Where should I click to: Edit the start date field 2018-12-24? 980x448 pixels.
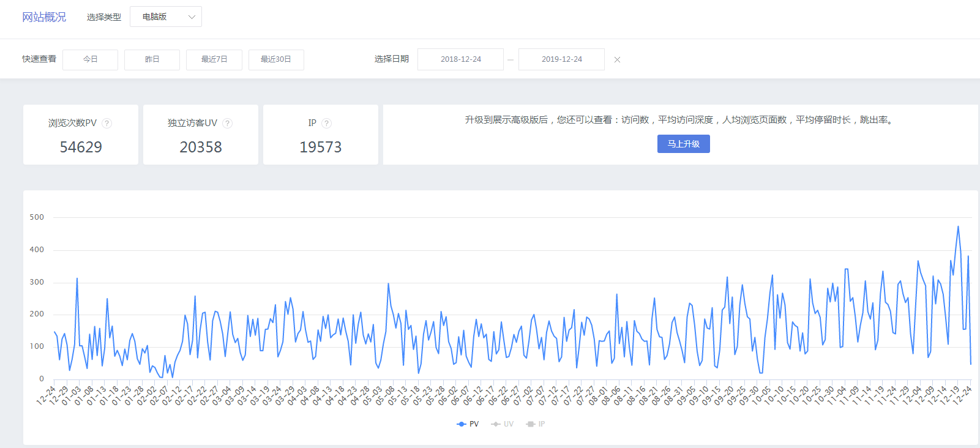coord(460,59)
